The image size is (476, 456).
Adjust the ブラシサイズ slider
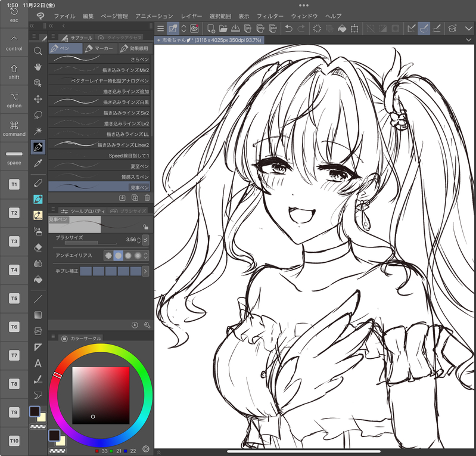point(91,243)
